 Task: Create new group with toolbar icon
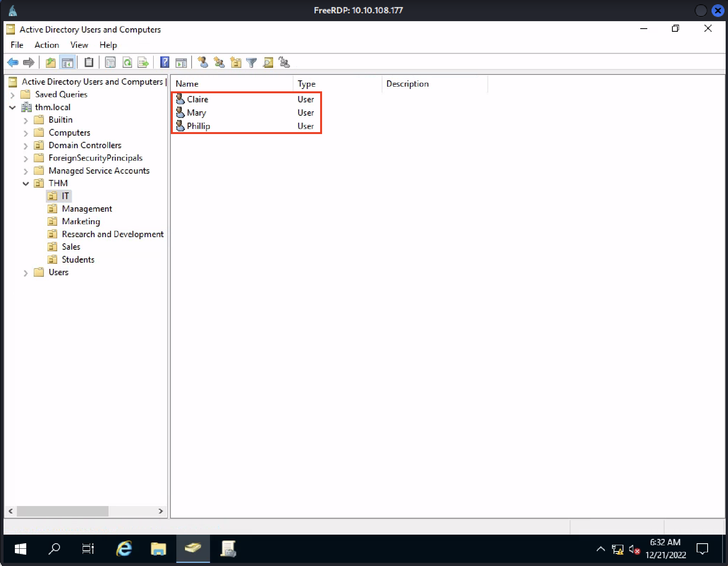click(219, 62)
